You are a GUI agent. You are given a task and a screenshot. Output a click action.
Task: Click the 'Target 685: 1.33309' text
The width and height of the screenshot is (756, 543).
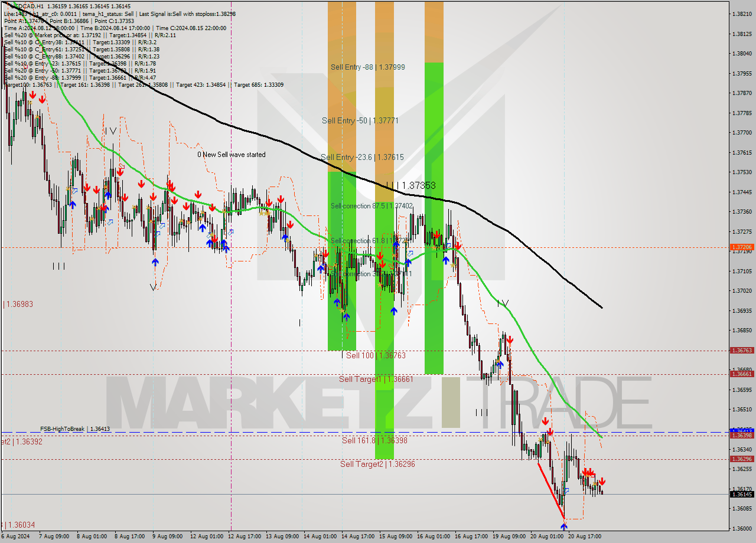pos(259,85)
